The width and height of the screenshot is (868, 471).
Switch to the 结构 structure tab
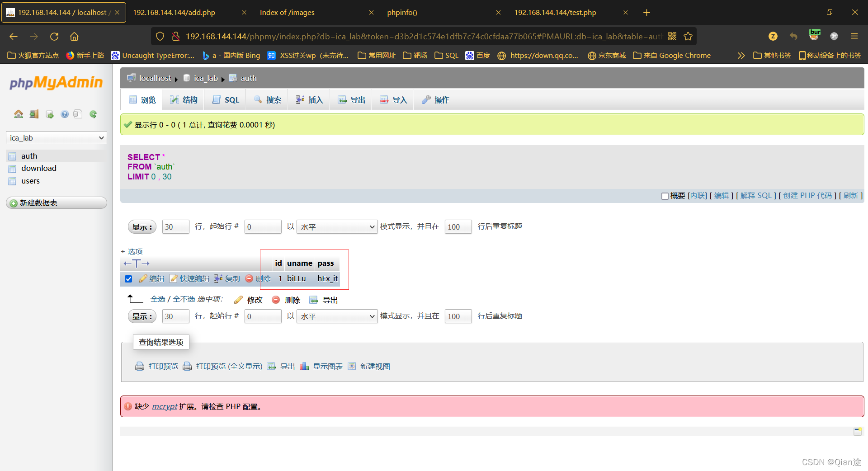[184, 100]
